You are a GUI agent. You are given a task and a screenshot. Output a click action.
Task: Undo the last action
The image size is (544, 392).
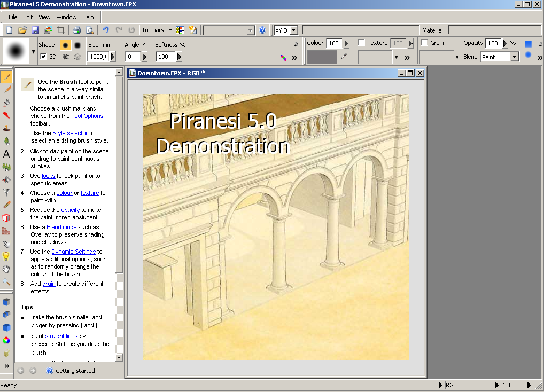(x=106, y=30)
